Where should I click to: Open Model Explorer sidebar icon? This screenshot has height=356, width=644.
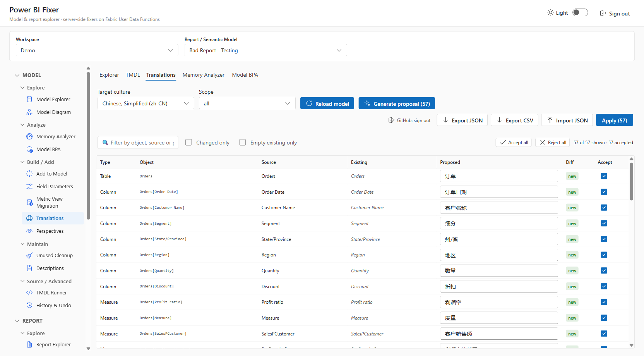(x=29, y=99)
